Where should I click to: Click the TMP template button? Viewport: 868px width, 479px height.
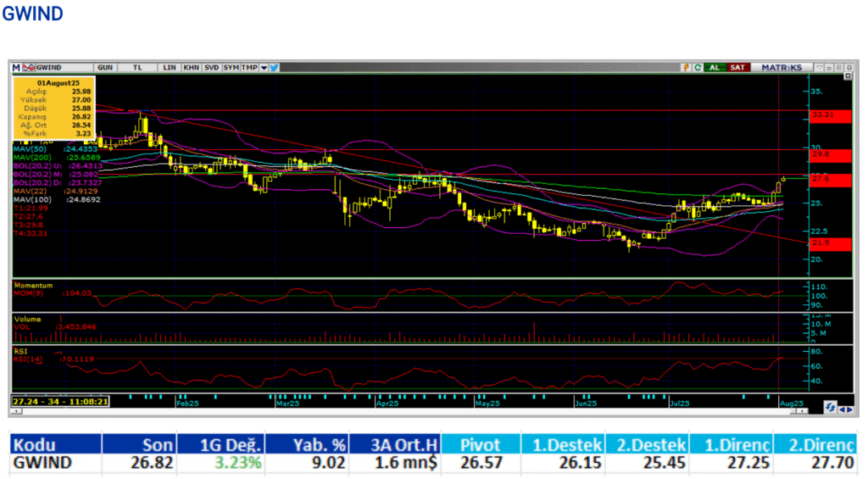pyautogui.click(x=249, y=68)
